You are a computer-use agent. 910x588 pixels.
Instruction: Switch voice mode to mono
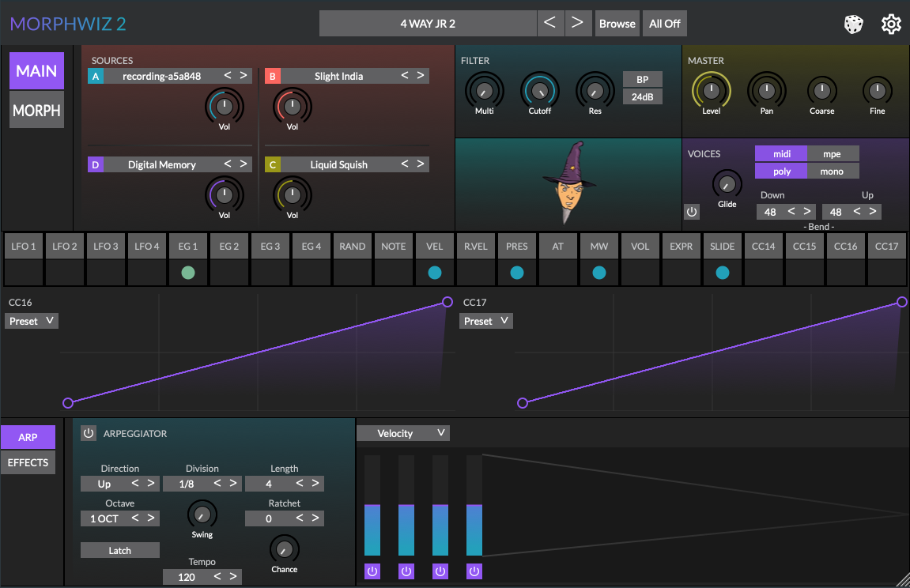tap(832, 171)
